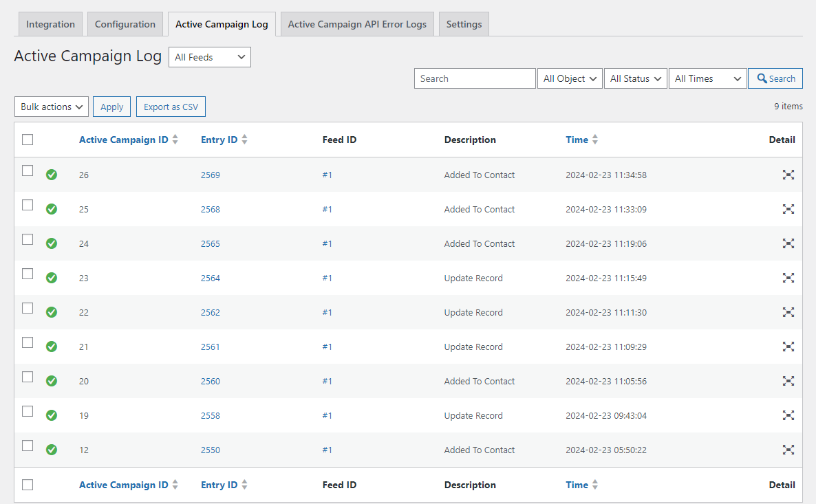Image resolution: width=816 pixels, height=504 pixels.
Task: Check the row checkbox for entry 2558
Action: [28, 411]
